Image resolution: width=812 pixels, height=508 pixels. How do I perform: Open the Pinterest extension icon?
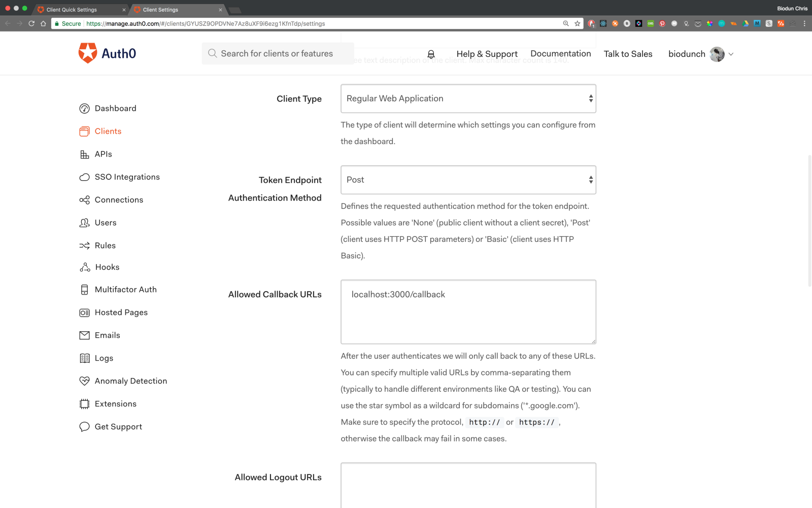[x=662, y=23]
